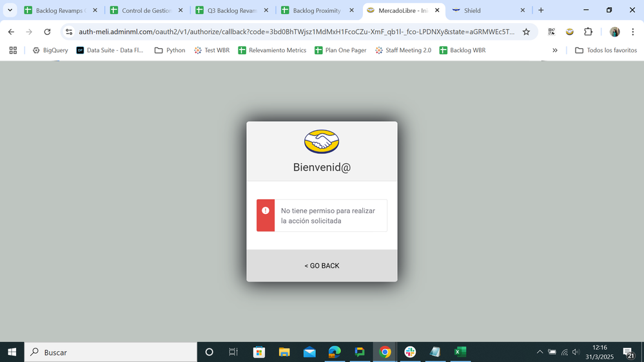Open Cortana circle icon on taskbar
Image resolution: width=644 pixels, height=362 pixels.
pyautogui.click(x=209, y=352)
